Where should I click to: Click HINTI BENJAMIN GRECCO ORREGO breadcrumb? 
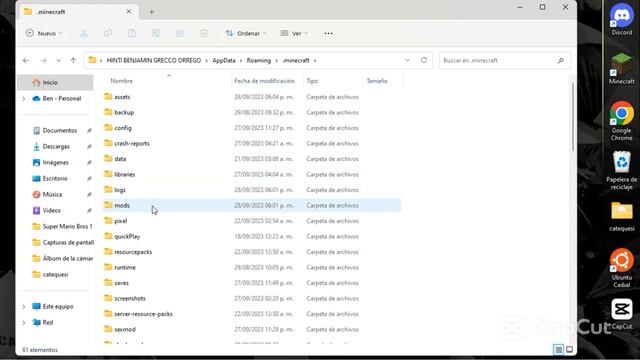(x=154, y=60)
